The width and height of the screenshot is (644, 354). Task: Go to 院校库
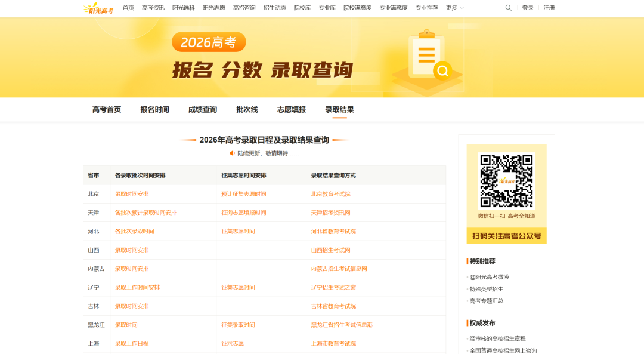(302, 8)
